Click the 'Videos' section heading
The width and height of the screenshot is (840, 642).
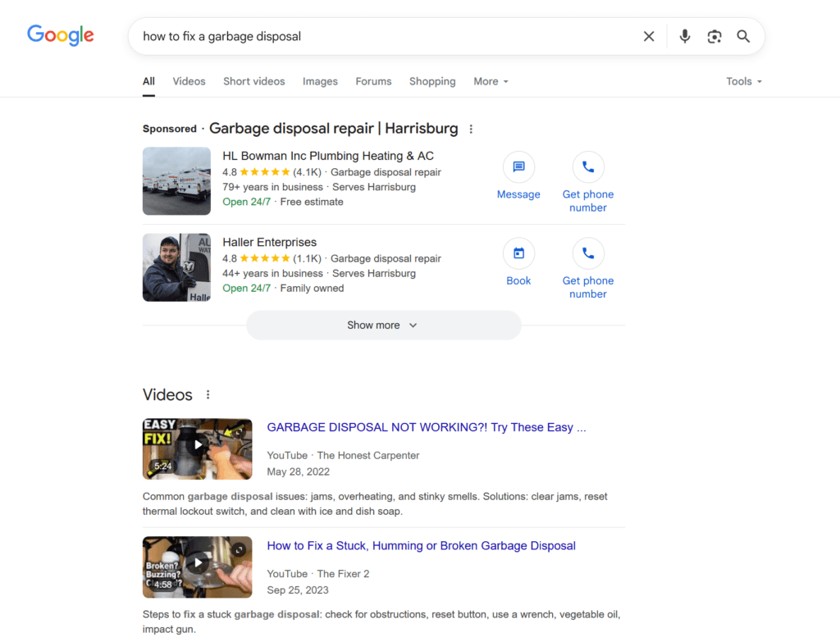point(167,394)
